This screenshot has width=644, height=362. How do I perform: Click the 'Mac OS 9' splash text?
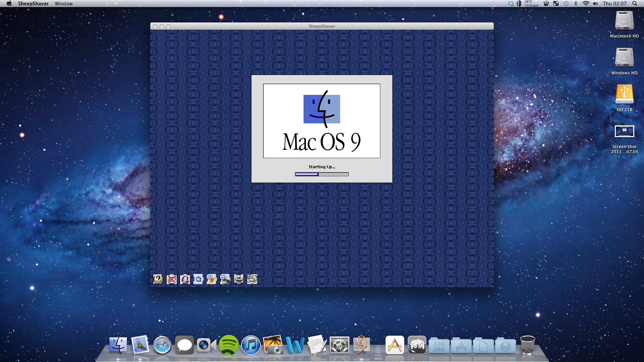tap(322, 142)
